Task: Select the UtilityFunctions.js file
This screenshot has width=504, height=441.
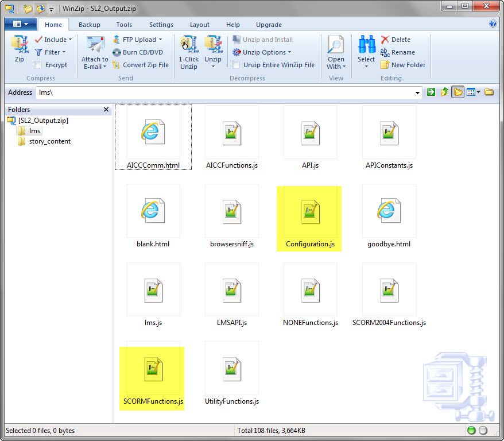Action: click(232, 373)
